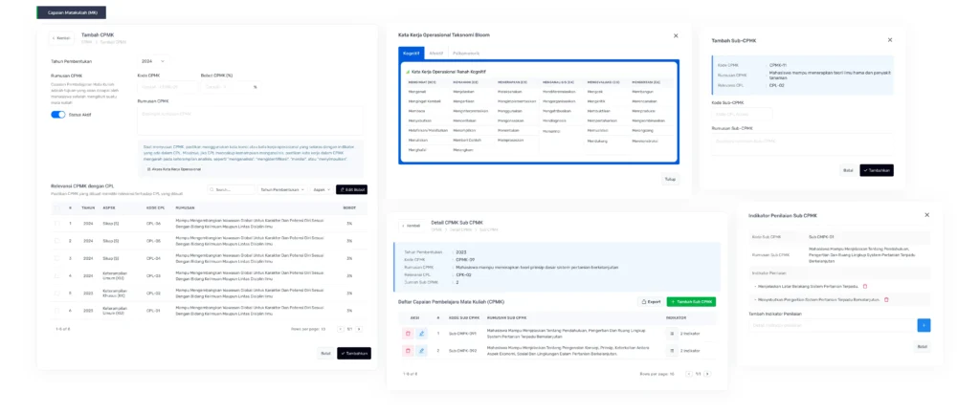Check the row 3 CPL-04 checkbox
The width and height of the screenshot is (980, 413).
pos(57,258)
